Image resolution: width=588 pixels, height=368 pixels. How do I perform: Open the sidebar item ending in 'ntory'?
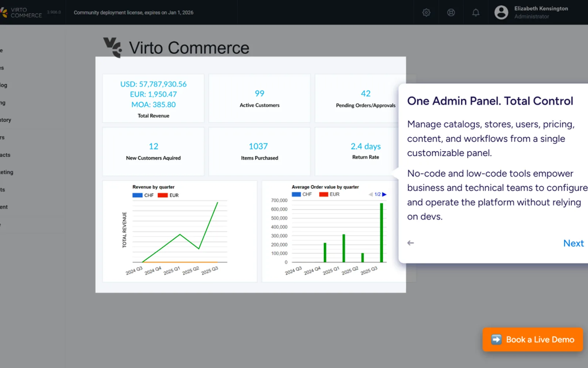point(6,120)
